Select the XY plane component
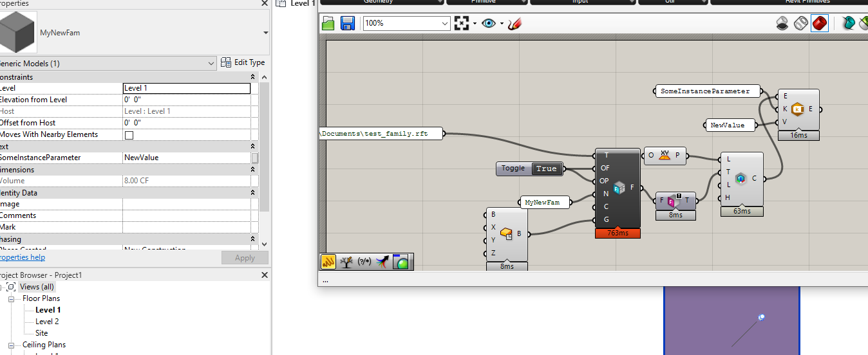The image size is (868, 355). 665,156
